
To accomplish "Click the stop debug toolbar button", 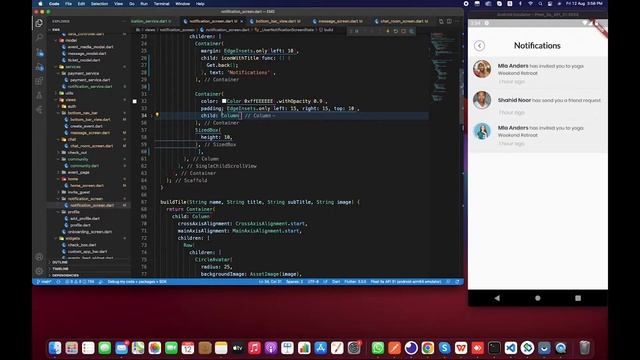I will (x=404, y=31).
